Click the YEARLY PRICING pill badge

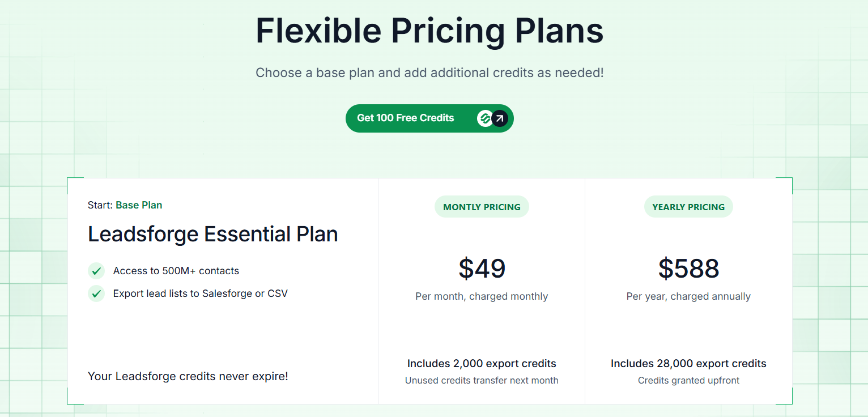point(688,206)
